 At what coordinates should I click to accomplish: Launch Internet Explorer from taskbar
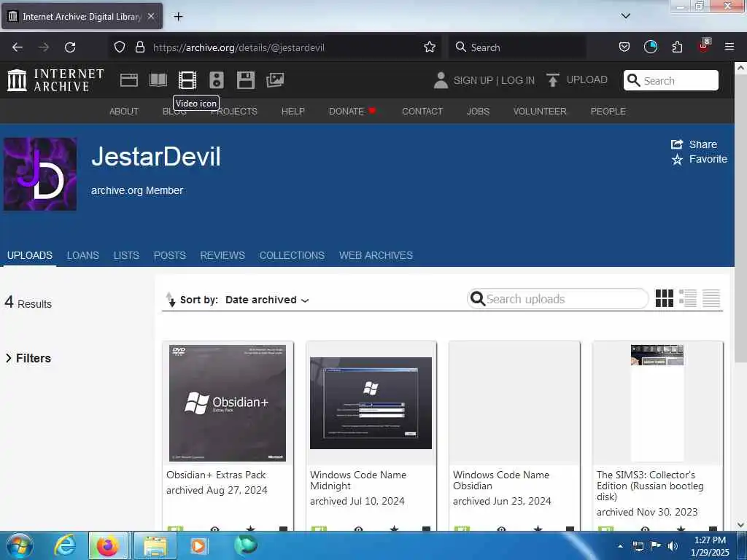coord(65,545)
